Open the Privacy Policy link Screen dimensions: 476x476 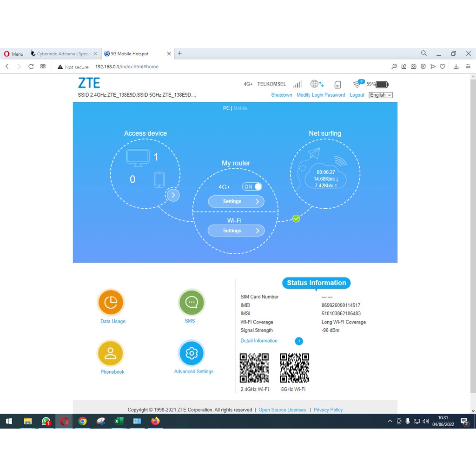328,410
